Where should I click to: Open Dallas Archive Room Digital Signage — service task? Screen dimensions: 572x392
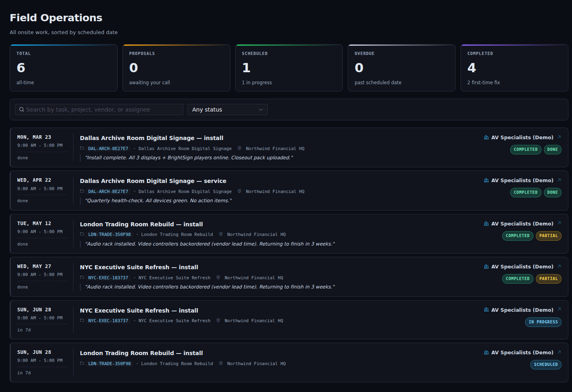point(153,181)
